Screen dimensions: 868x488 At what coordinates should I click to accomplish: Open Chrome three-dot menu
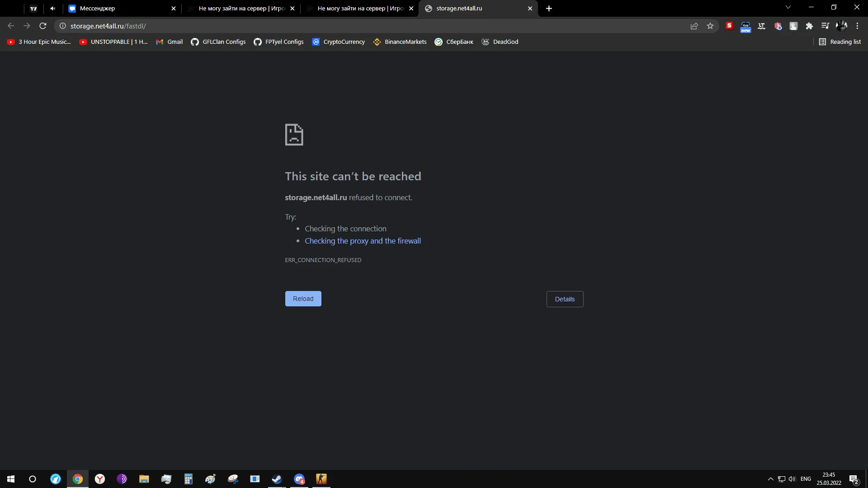[857, 26]
